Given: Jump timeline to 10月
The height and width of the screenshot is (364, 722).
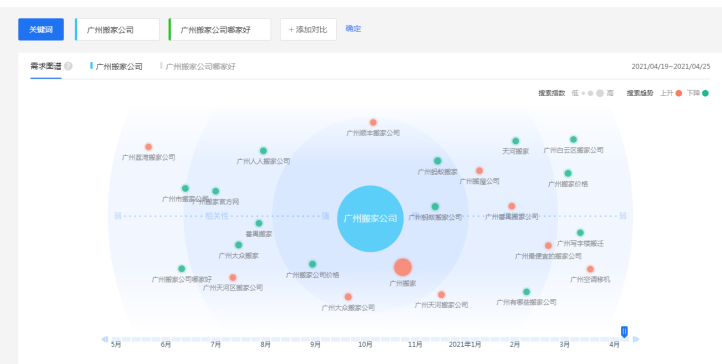Looking at the screenshot, I should pos(365,345).
